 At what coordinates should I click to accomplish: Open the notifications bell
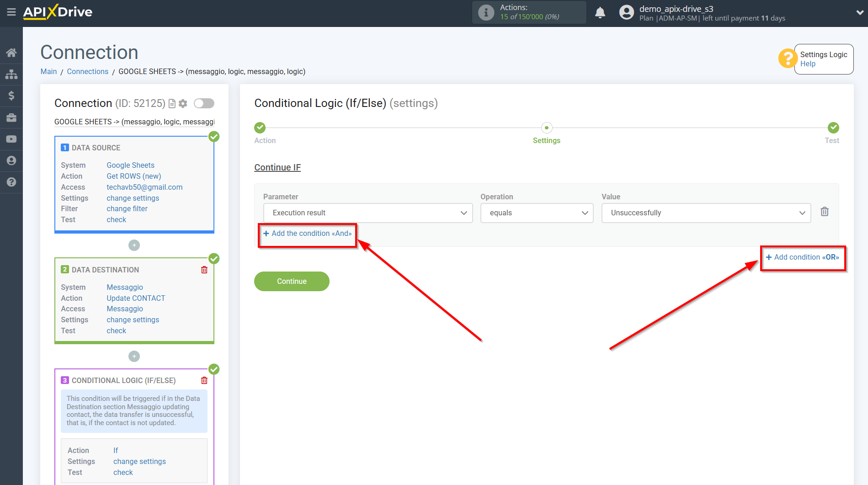coord(600,12)
